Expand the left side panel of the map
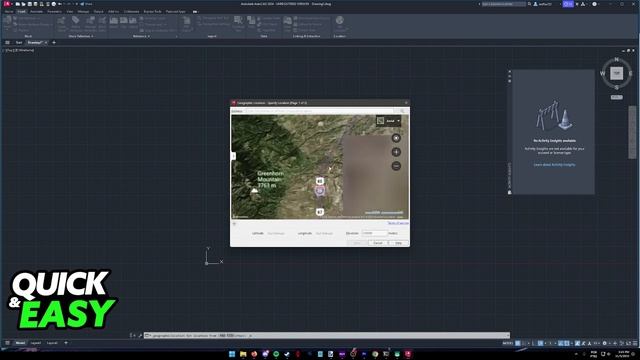 pos(233,156)
